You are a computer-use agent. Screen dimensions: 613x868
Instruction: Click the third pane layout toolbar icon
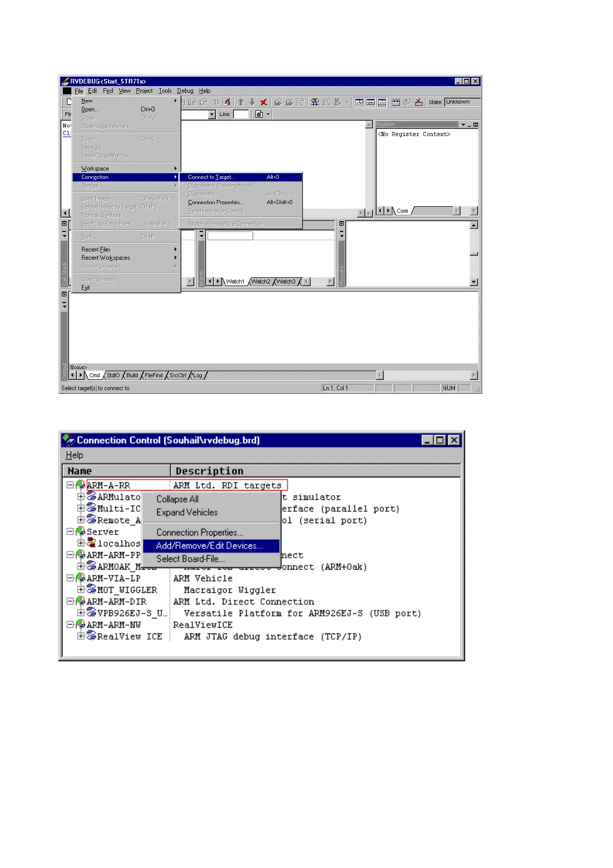(x=382, y=102)
